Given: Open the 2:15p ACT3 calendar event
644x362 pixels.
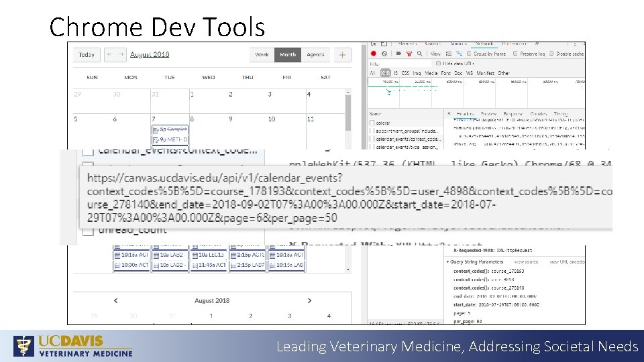Looking at the screenshot, I should tap(248, 255).
